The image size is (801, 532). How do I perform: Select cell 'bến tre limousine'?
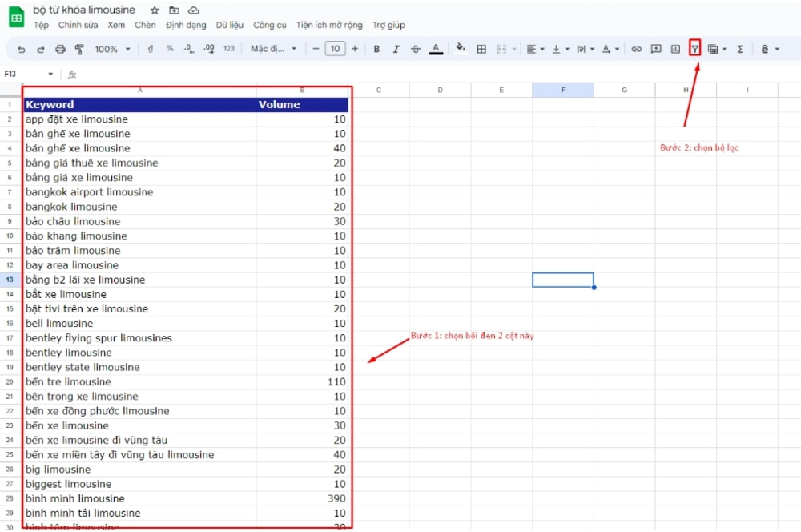pyautogui.click(x=139, y=381)
